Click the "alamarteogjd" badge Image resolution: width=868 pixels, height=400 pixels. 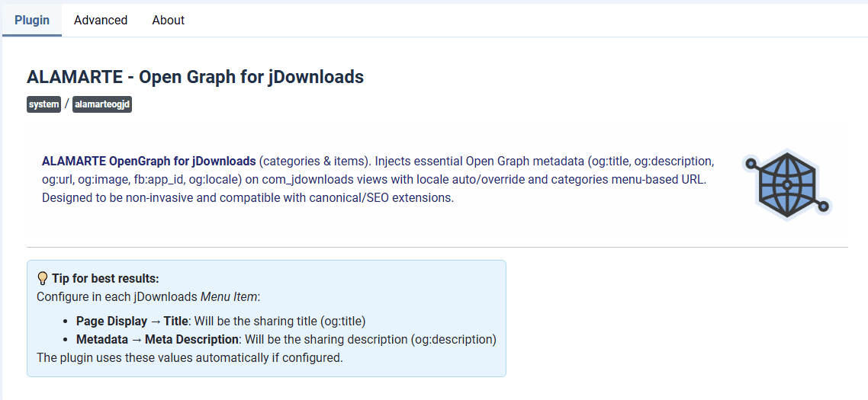(x=102, y=104)
